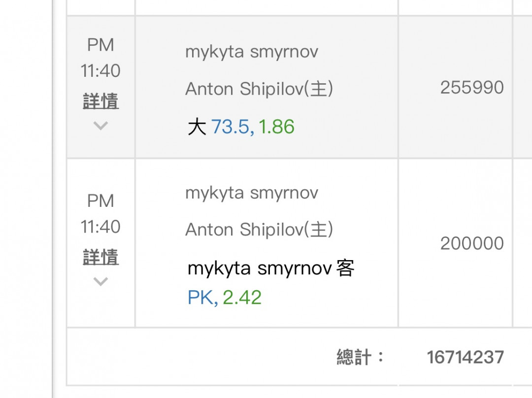Screen dimensions: 532x398
Task: Expand chevron under 詳情 in 200000 row
Action: pos(100,282)
